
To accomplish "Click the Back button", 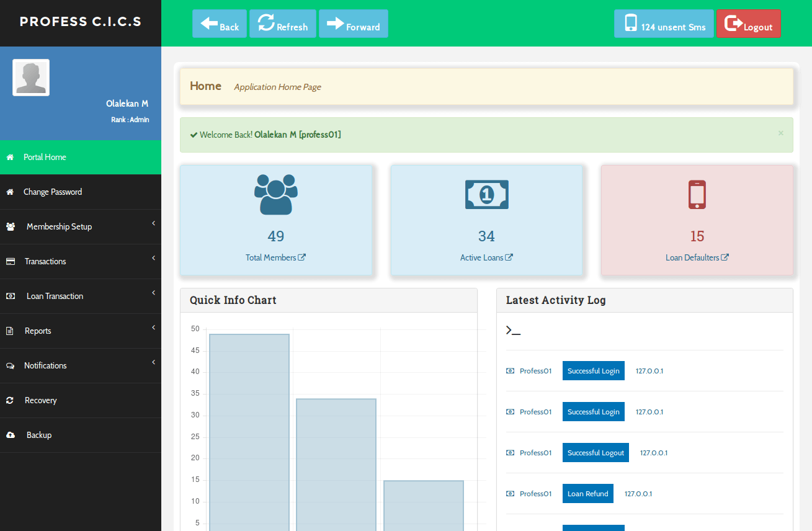I will coord(220,24).
